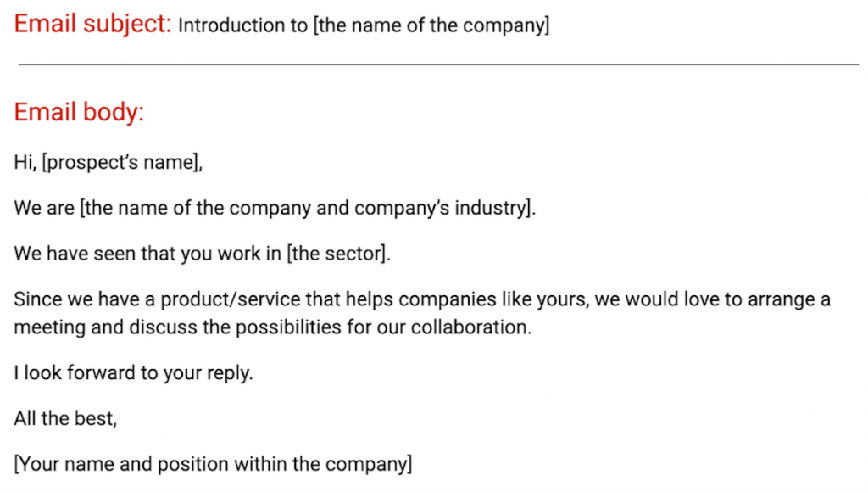Click the line "I look forward to your reply."
868x492 pixels.
133,373
